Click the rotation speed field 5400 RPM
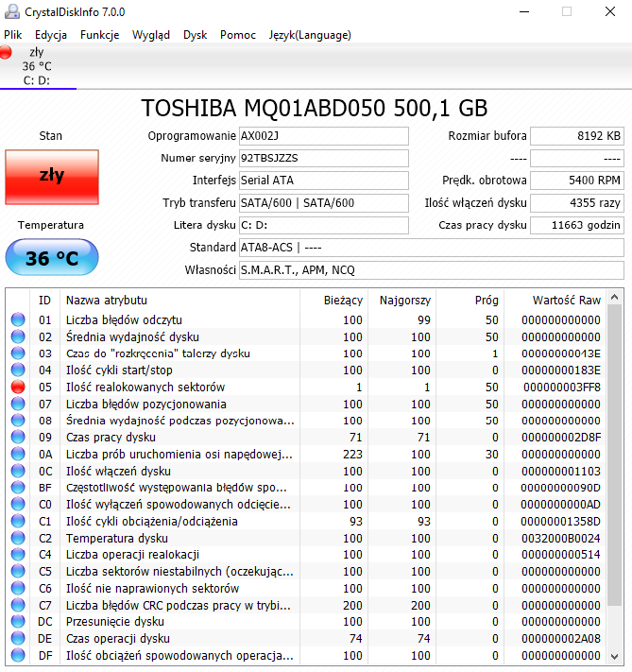Image resolution: width=632 pixels, height=672 pixels. pos(576,181)
